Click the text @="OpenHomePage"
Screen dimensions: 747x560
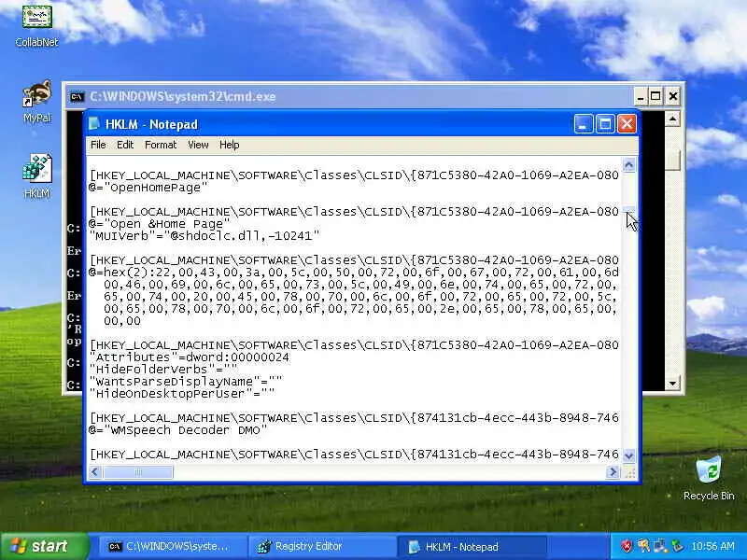click(x=148, y=188)
